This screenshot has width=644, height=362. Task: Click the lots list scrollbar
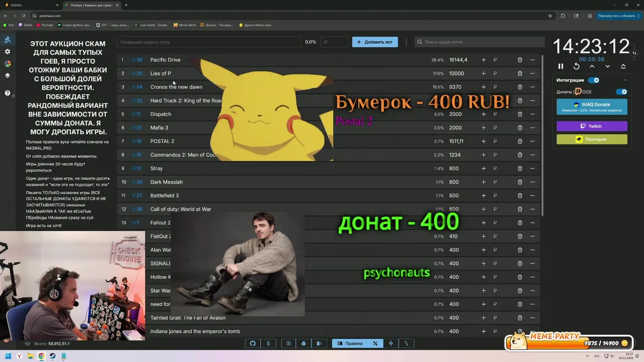[542, 136]
